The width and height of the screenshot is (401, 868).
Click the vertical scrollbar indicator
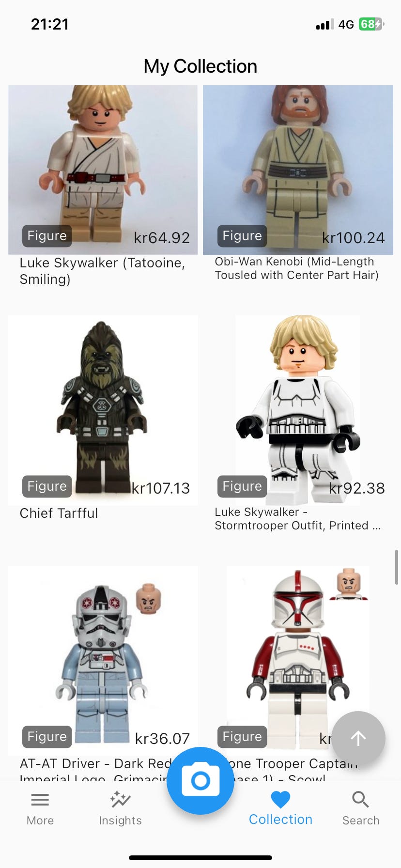397,567
